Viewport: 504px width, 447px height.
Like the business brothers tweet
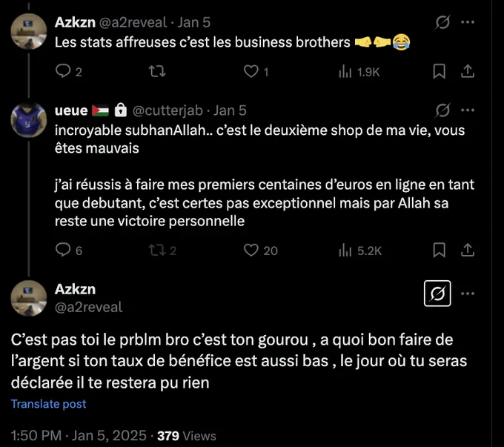(x=256, y=71)
